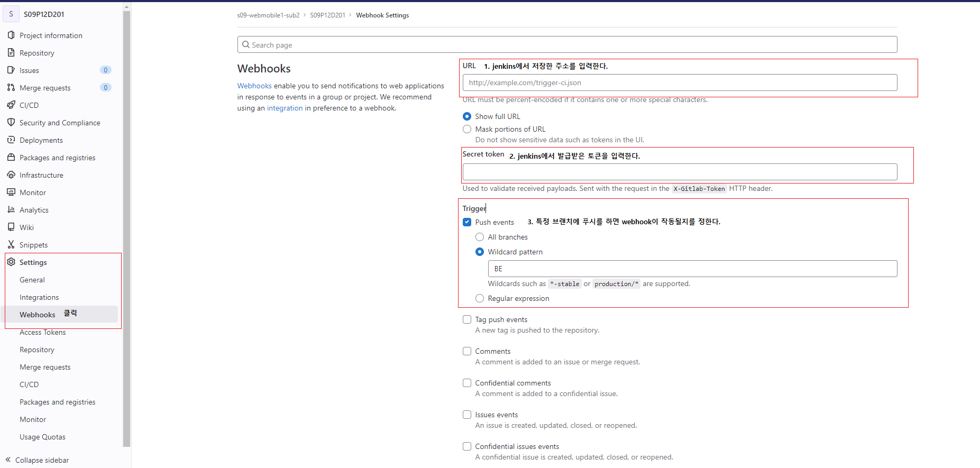Select the All branches radio option
Image resolution: width=980 pixels, height=468 pixels.
pyautogui.click(x=480, y=237)
